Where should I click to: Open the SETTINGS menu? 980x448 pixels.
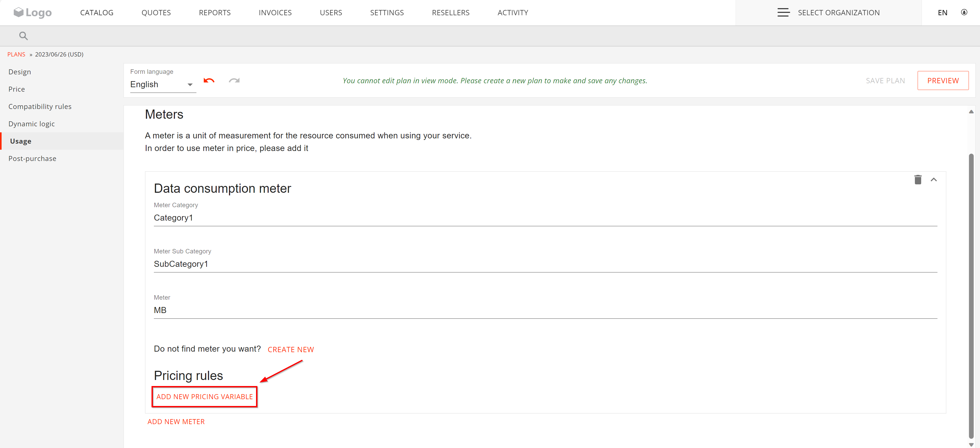coord(387,13)
